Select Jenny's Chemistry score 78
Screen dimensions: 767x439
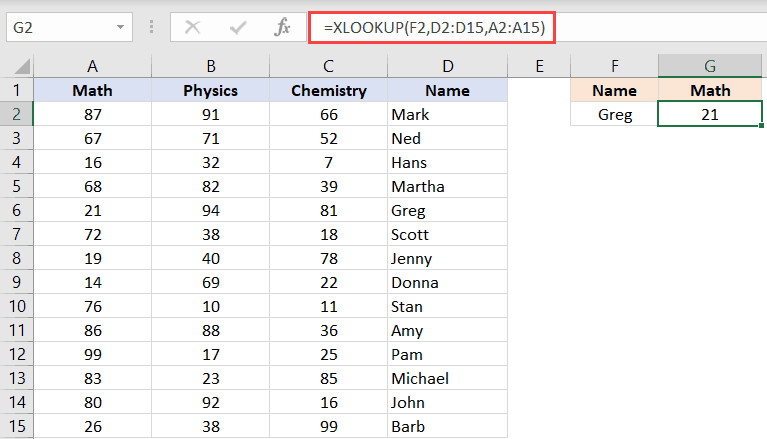[x=328, y=258]
